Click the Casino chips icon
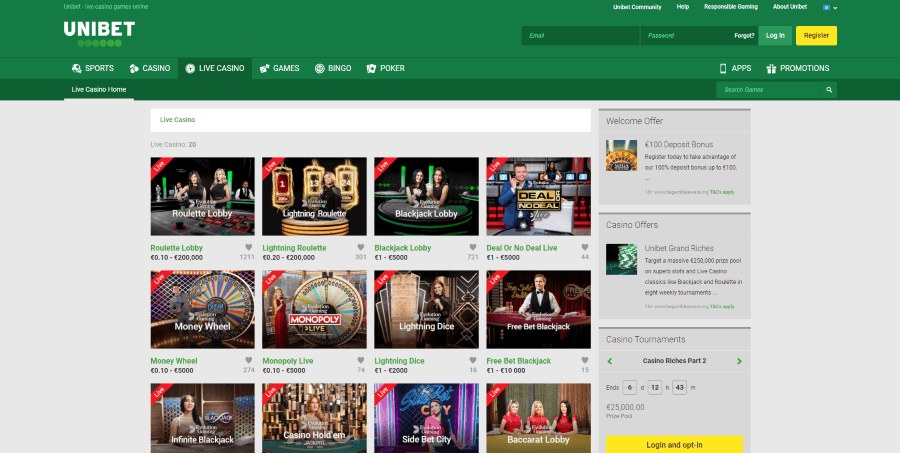Screen dimensions: 900x453 134,68
